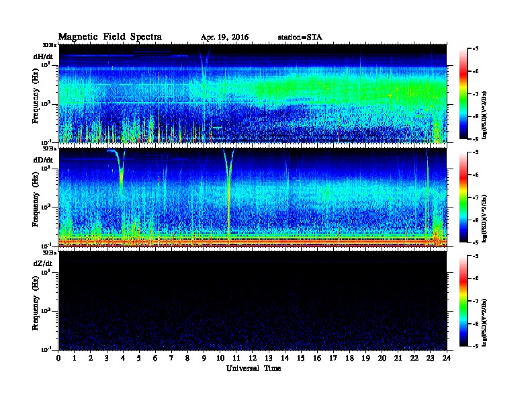Click the "Universal Time" axis title
This screenshot has height=411, width=532.
point(253,368)
